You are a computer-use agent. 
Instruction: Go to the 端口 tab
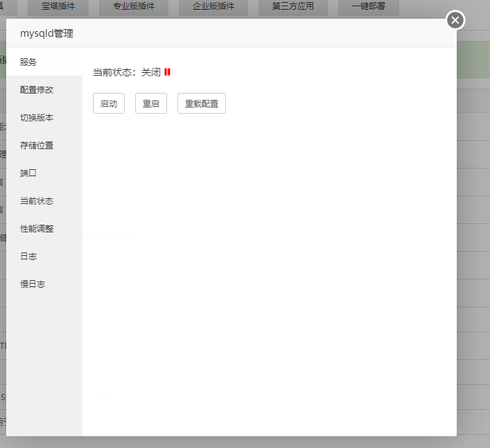pos(44,173)
